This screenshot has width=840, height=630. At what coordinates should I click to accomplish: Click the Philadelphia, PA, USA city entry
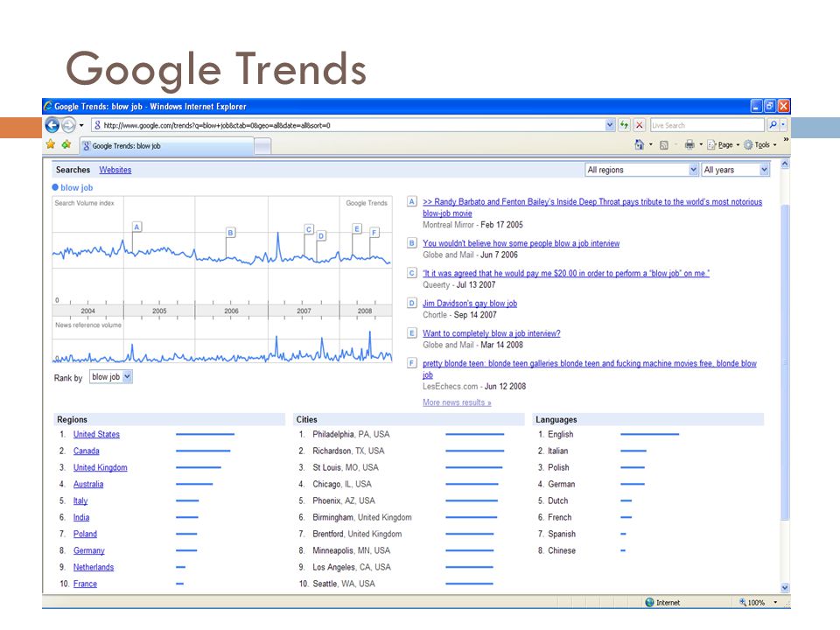[x=351, y=434]
